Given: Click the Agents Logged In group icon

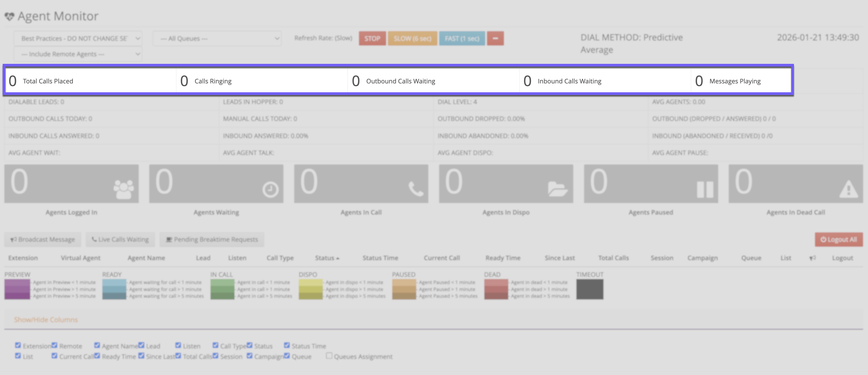Looking at the screenshot, I should tap(123, 190).
